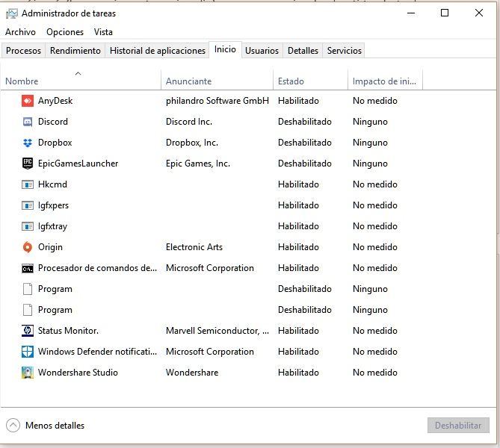Click the Windows Defender notification icon
Viewport: 500px width, 448px height.
(28, 352)
